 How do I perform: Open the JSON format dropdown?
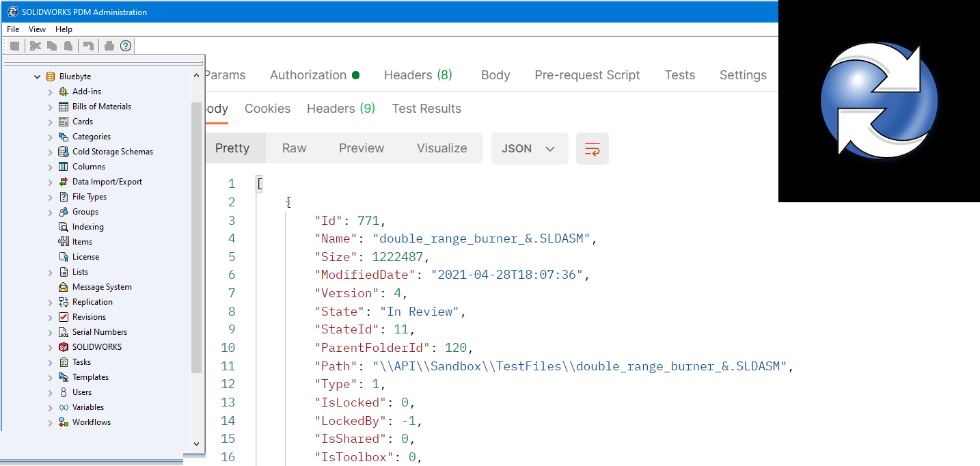[x=529, y=148]
